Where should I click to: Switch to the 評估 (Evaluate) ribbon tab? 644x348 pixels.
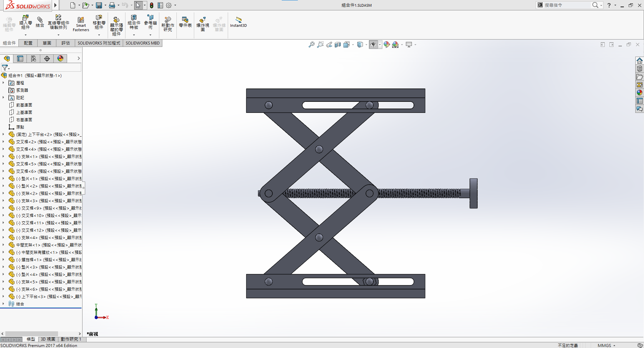(66, 43)
